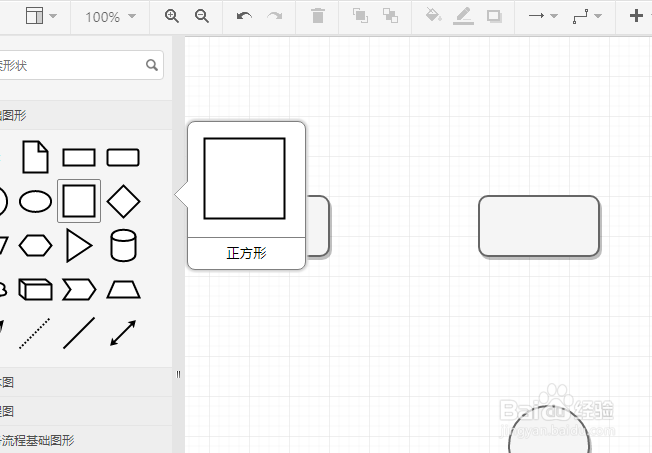The height and width of the screenshot is (453, 652).
Task: Select the ellipse shape
Action: [35, 201]
